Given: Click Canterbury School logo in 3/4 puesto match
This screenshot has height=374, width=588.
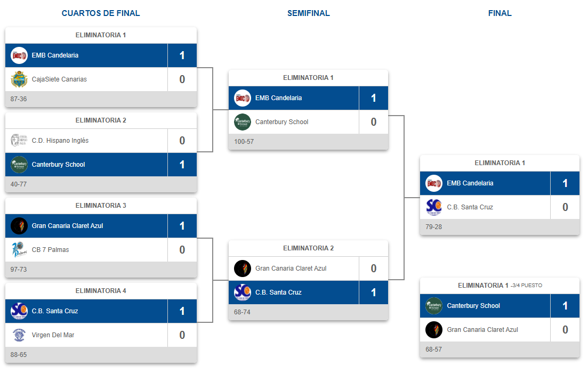Looking at the screenshot, I should pos(434,306).
